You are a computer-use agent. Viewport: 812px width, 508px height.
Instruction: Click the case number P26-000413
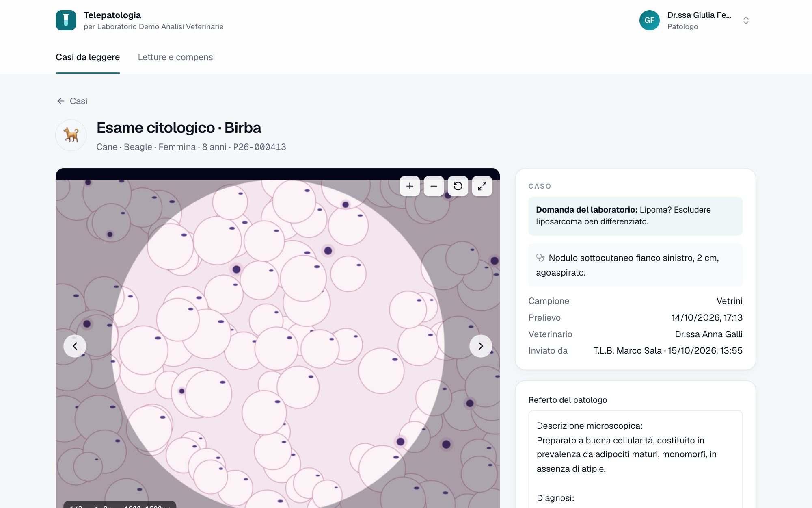[x=259, y=147]
